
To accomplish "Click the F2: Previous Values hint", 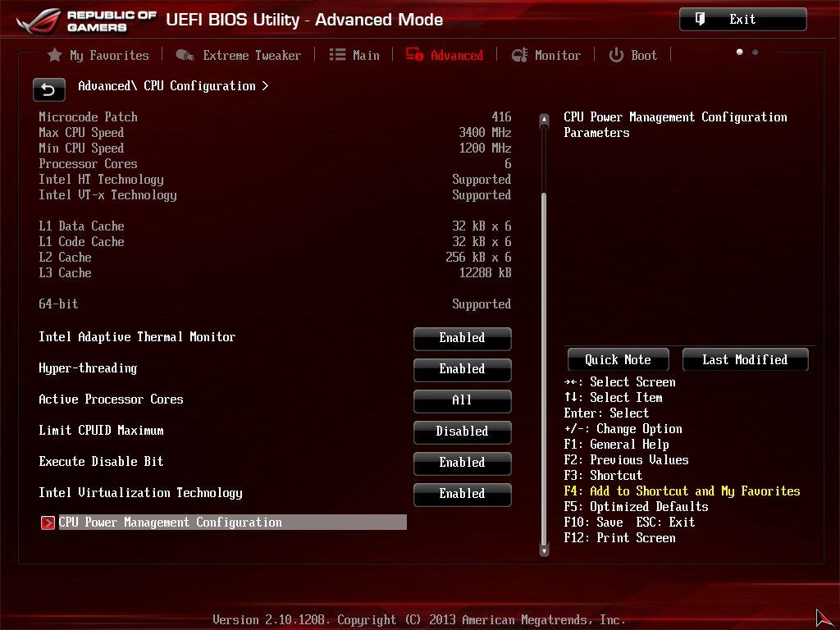I will click(x=626, y=459).
